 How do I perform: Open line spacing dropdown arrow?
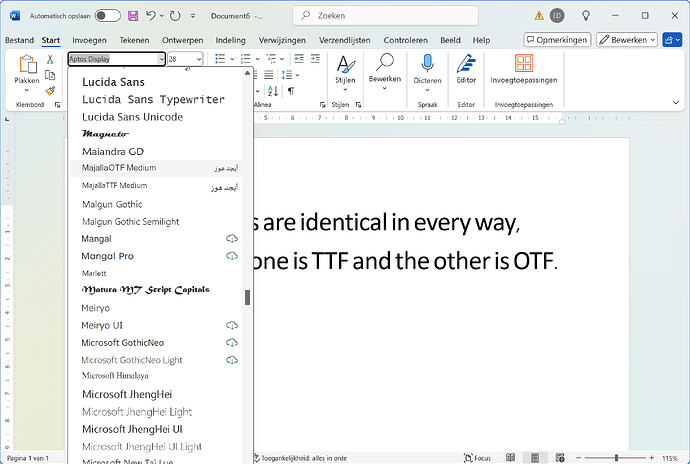pos(297,75)
